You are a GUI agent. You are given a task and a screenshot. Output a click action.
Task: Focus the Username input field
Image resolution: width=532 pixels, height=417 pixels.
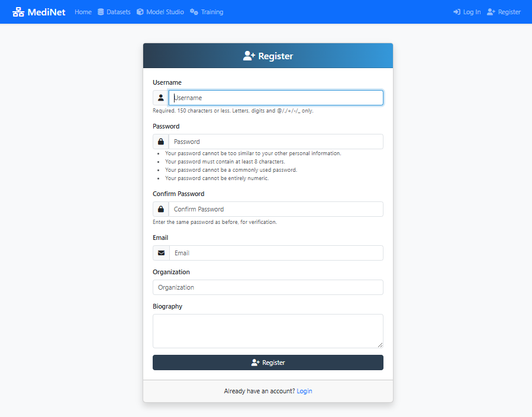[276, 98]
